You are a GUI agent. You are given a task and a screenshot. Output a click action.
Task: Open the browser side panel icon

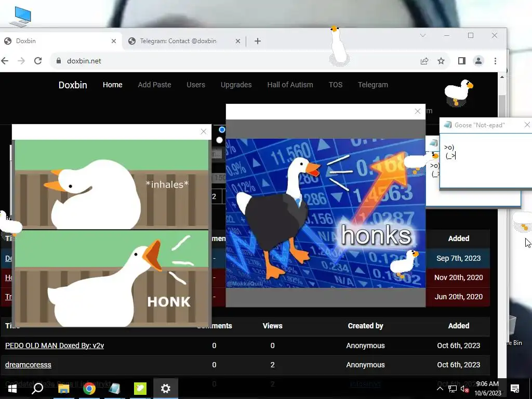461,61
